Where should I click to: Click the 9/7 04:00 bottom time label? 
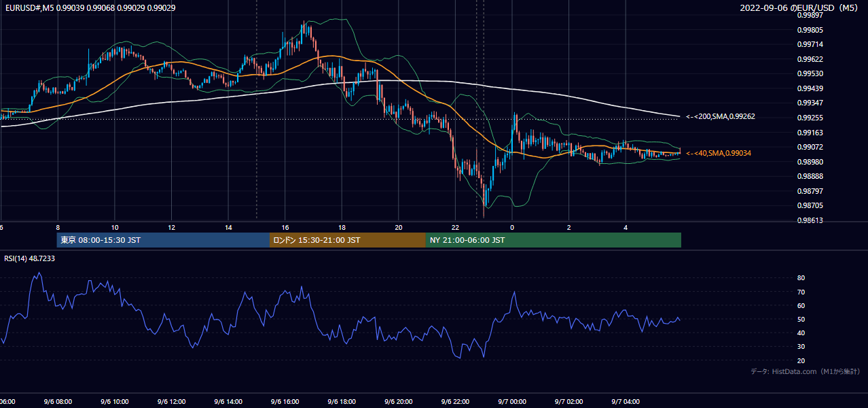tap(626, 402)
